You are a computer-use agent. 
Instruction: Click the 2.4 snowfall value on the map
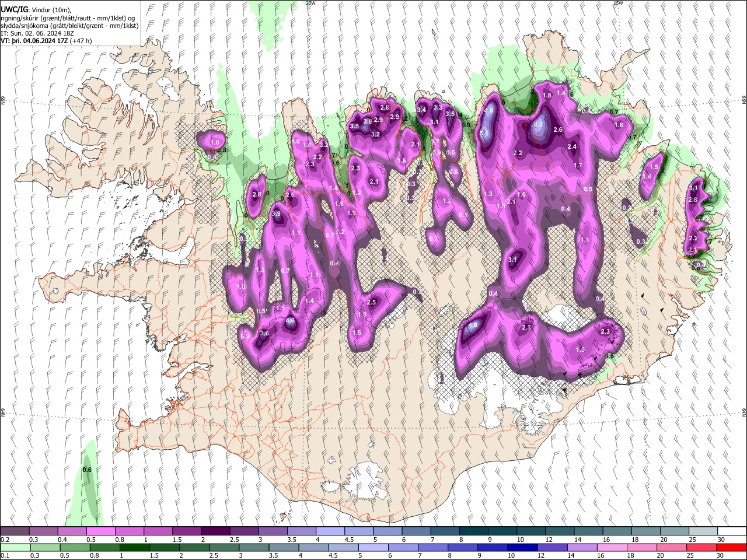(x=572, y=147)
